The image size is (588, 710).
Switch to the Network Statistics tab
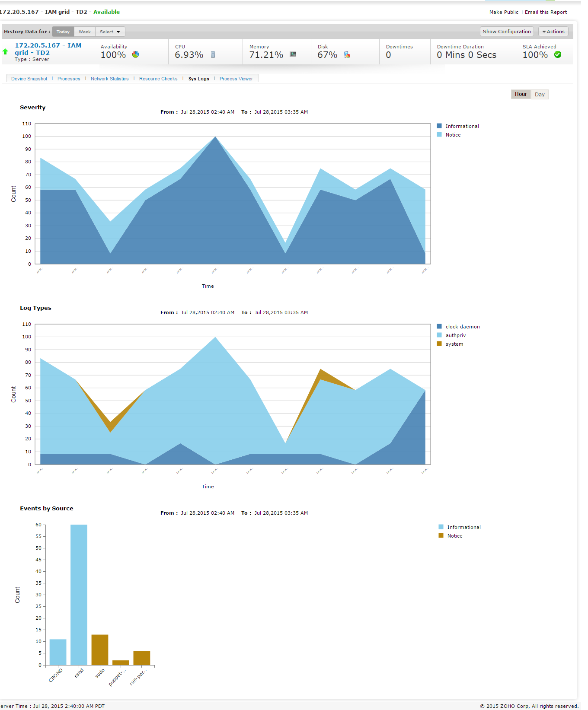point(109,79)
